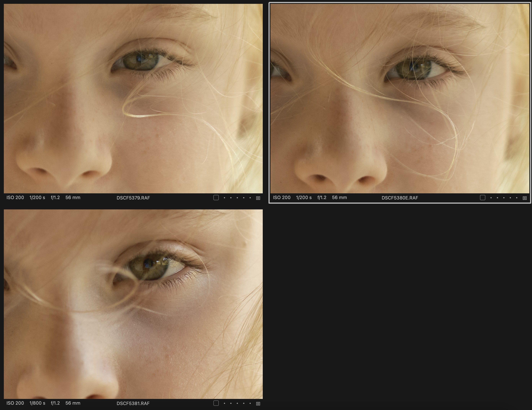The width and height of the screenshot is (532, 410).
Task: Click the metadata list icon under DSCF5380E.RAF
Action: click(525, 198)
